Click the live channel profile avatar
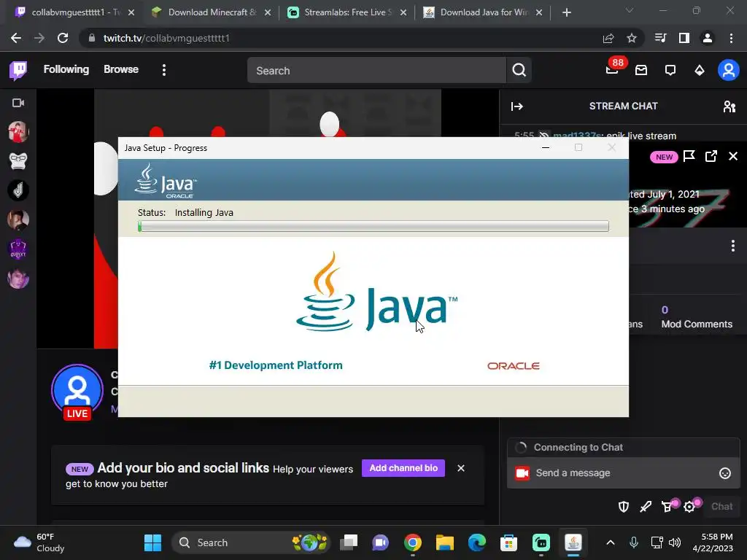Viewport: 747px width, 560px height. pyautogui.click(x=77, y=391)
